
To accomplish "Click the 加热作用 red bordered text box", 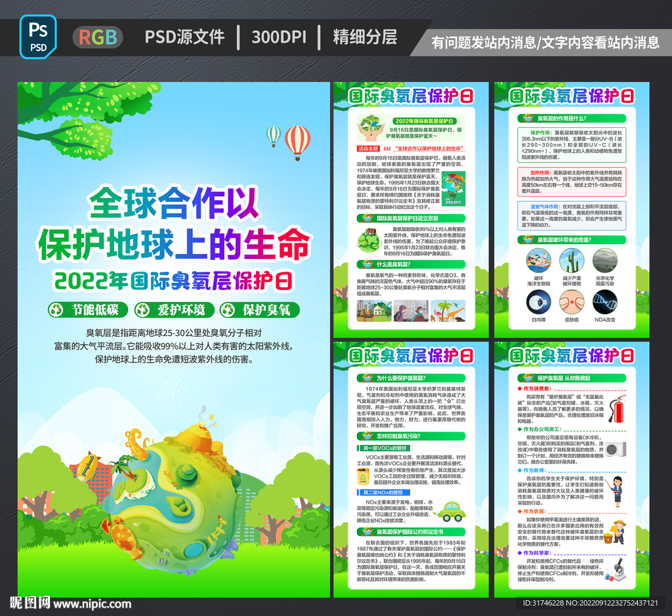I will 572,182.
